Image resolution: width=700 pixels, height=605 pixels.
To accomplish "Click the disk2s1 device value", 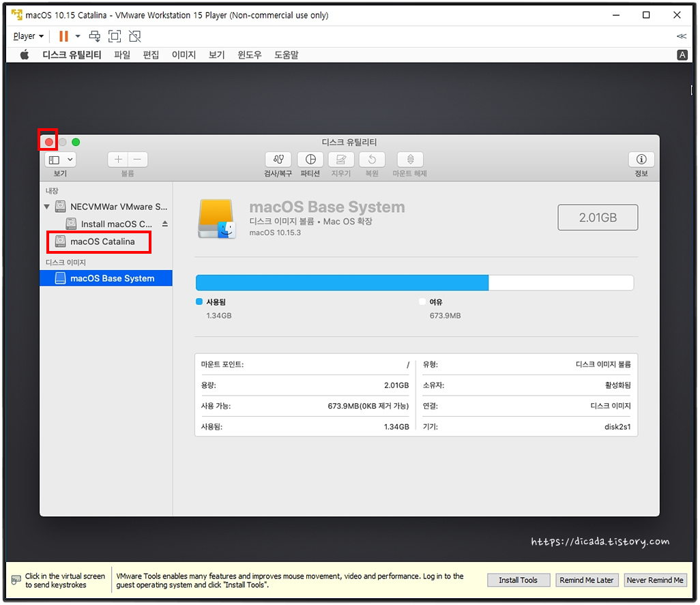I will tap(617, 427).
